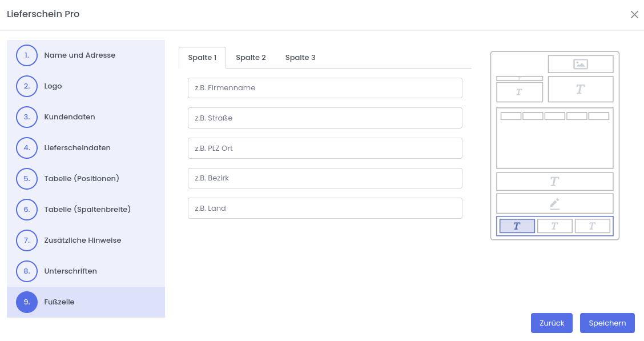Click the signature pen icon in preview

tap(554, 203)
